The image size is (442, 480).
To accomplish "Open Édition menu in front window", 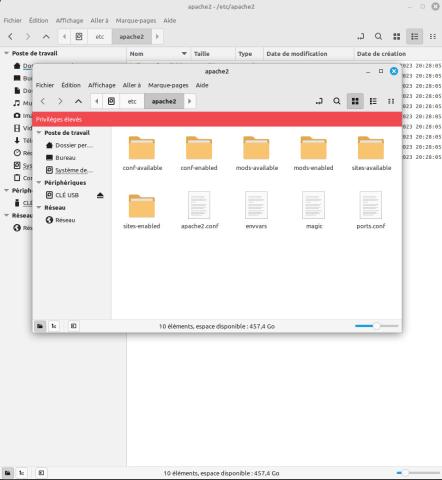I will click(x=71, y=85).
